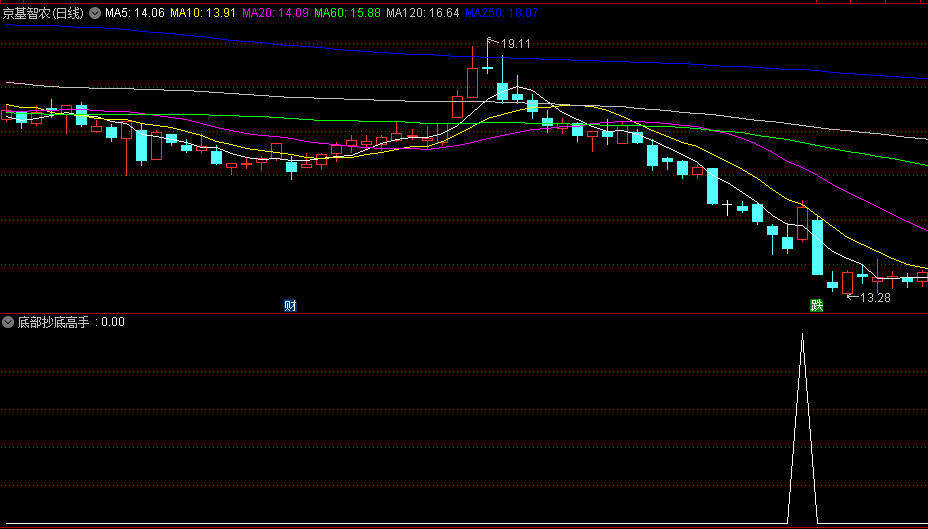Image resolution: width=928 pixels, height=529 pixels.
Task: Select the 京基智农(日线) chart title
Action: pyautogui.click(x=43, y=13)
